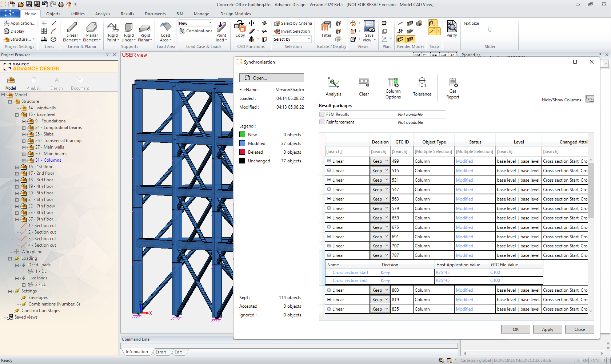Open the Design Modules ribbon tab
This screenshot has width=611, height=364.
(x=235, y=14)
